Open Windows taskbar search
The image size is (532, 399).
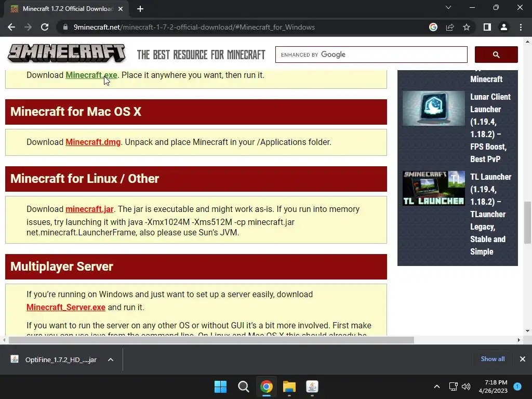pos(243,387)
